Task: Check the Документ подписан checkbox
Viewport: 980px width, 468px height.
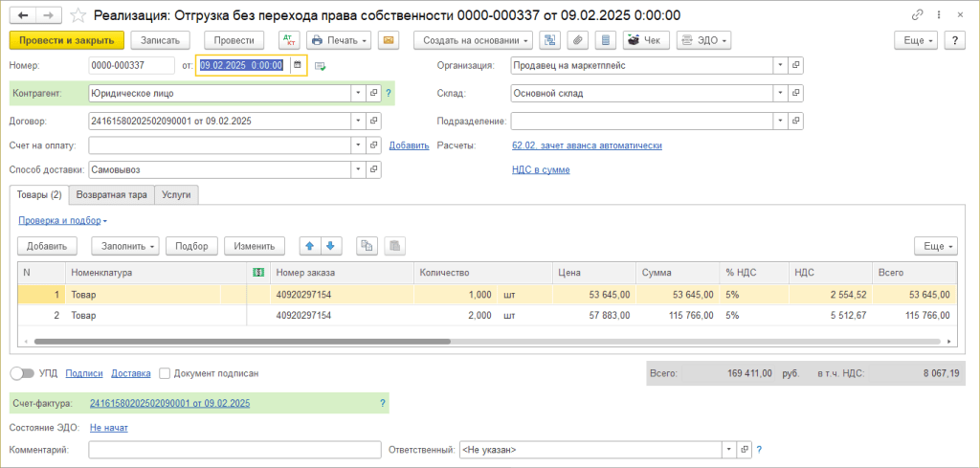Action: pyautogui.click(x=166, y=373)
